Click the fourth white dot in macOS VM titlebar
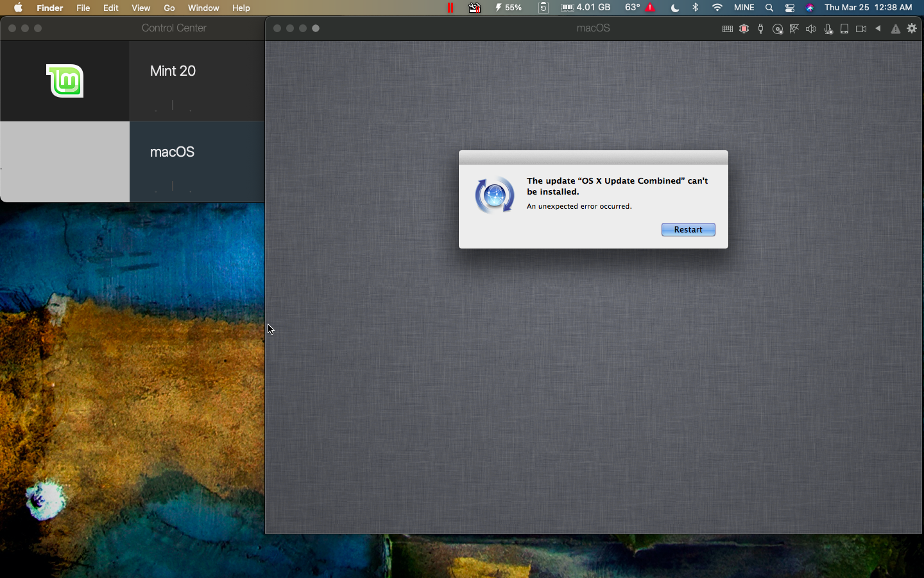 316,28
